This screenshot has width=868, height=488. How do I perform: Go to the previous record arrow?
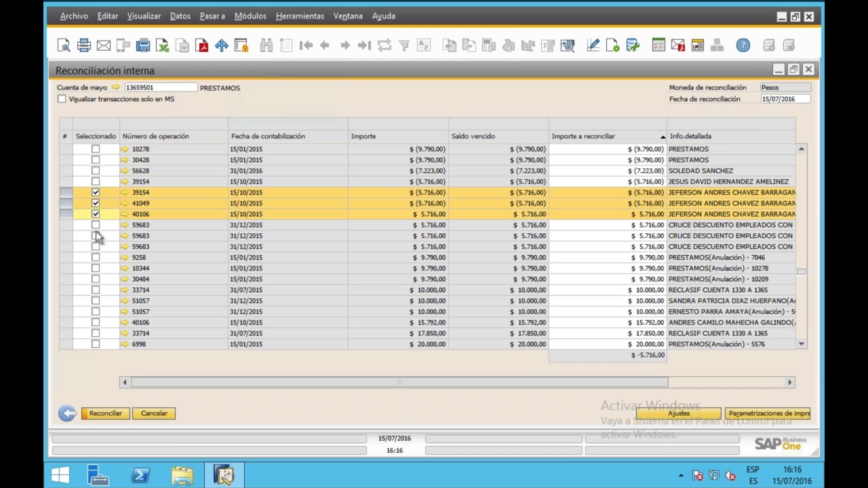coord(325,45)
